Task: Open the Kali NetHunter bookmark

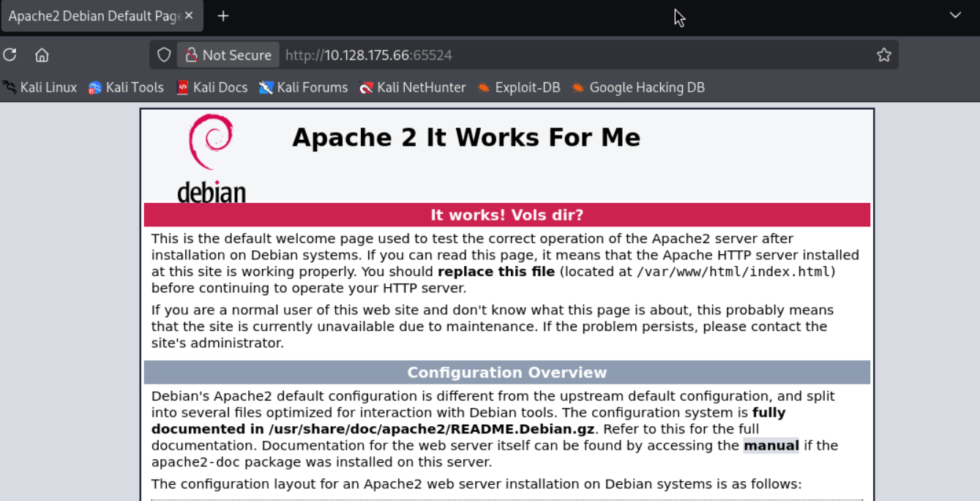Action: pos(413,87)
